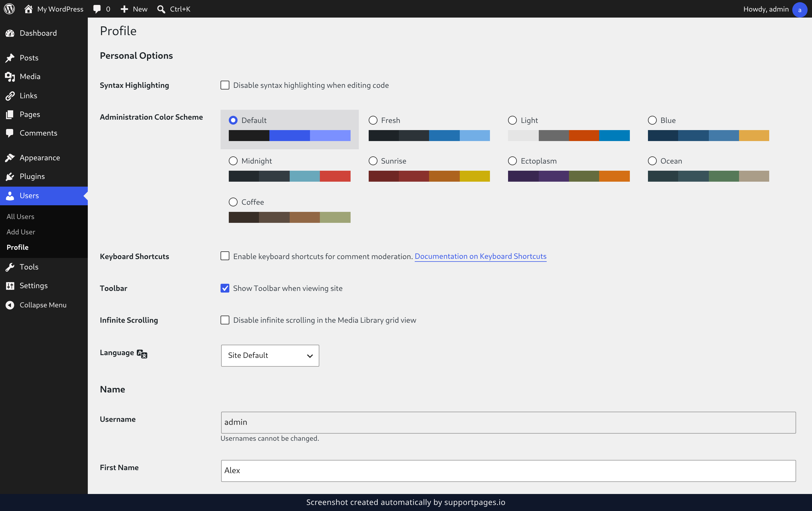Select the Ocean color scheme radio
This screenshot has width=812, height=511.
tap(652, 161)
